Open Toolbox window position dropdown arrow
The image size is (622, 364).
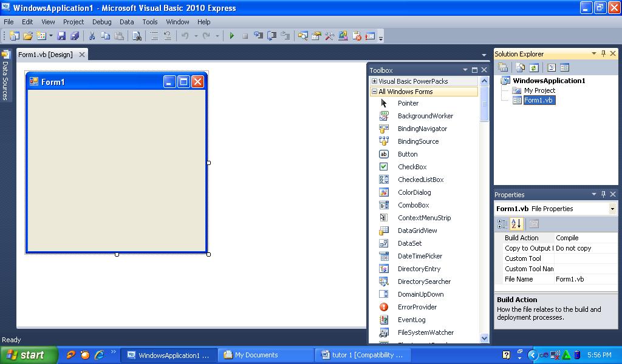pos(465,70)
